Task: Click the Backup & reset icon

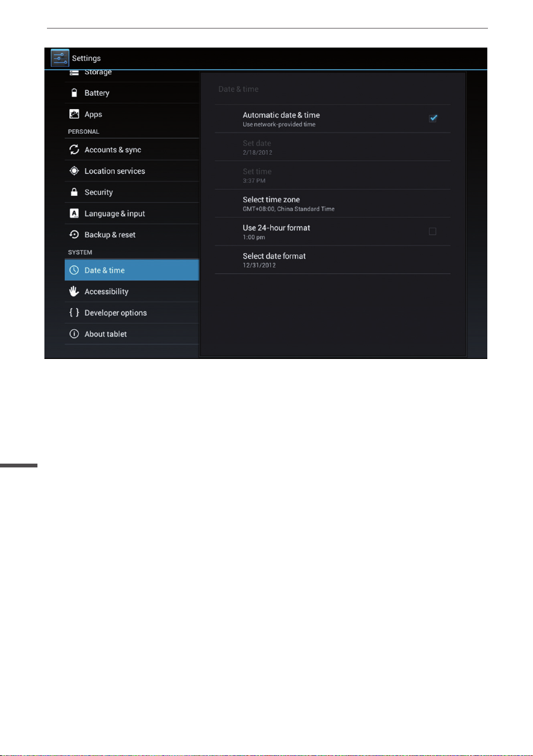Action: [x=74, y=234]
